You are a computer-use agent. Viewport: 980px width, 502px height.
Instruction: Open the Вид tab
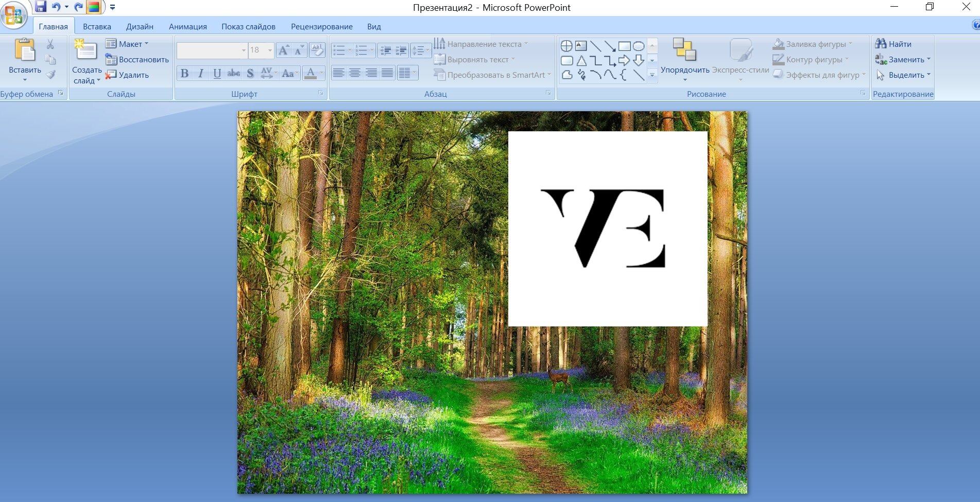pos(374,26)
